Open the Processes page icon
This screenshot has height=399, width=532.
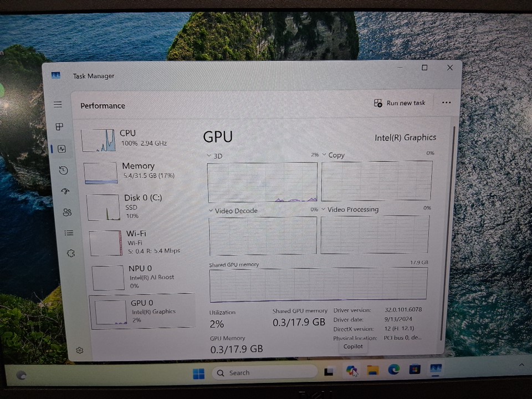pos(60,127)
